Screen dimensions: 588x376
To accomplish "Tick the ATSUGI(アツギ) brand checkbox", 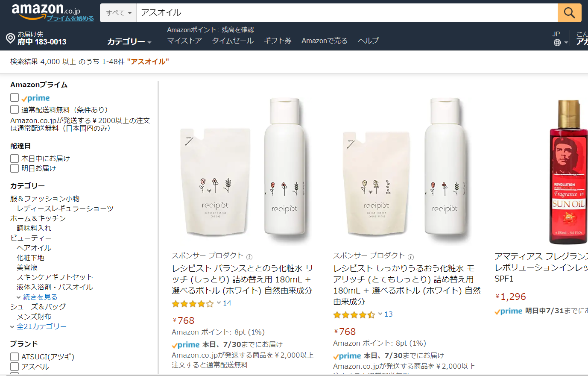I will tap(15, 357).
